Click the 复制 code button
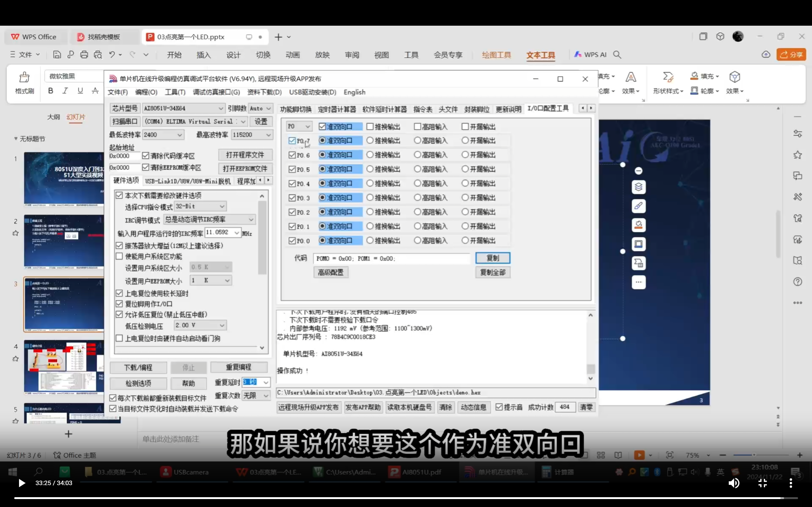This screenshot has width=812, height=507. [x=493, y=258]
